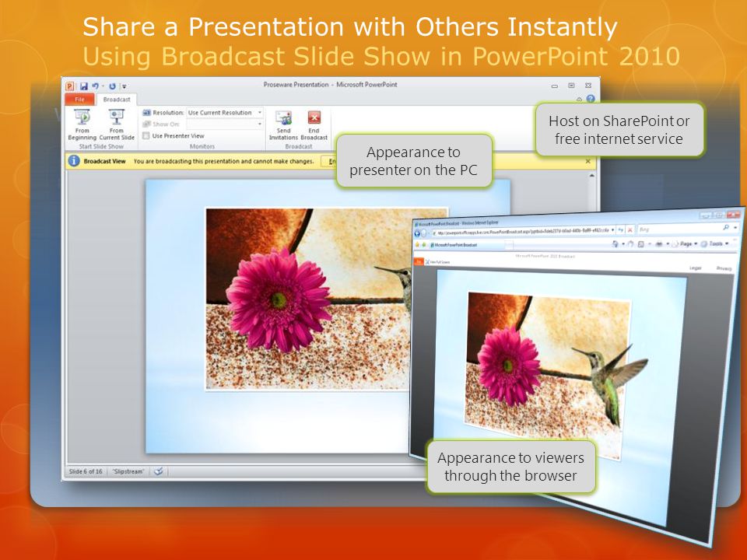Screen dimensions: 747x560
Task: Open the Legal link in broadcast page
Action: coord(696,268)
